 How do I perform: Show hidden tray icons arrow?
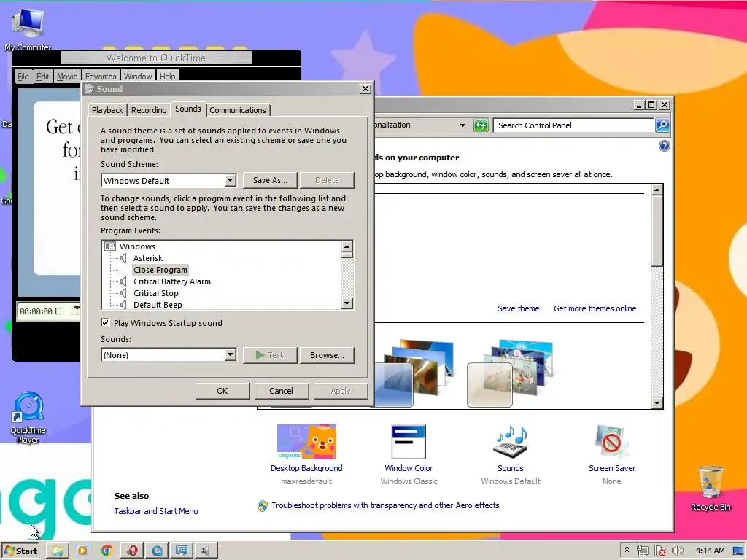tap(627, 550)
